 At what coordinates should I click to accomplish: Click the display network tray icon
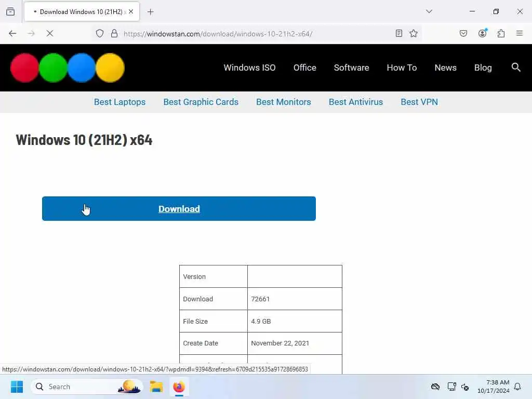[x=451, y=387]
